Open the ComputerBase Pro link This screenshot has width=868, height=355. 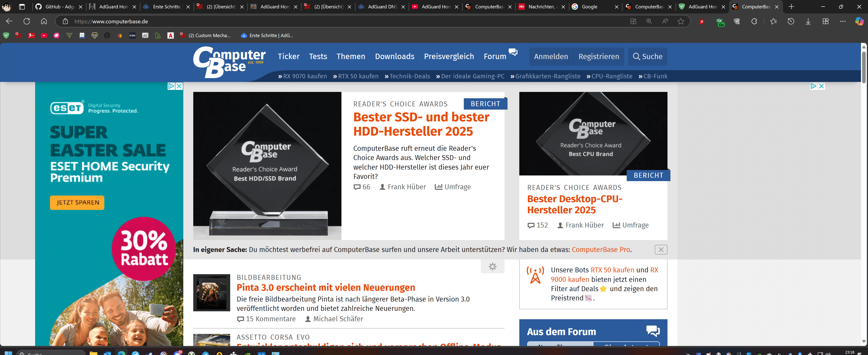pyautogui.click(x=601, y=249)
